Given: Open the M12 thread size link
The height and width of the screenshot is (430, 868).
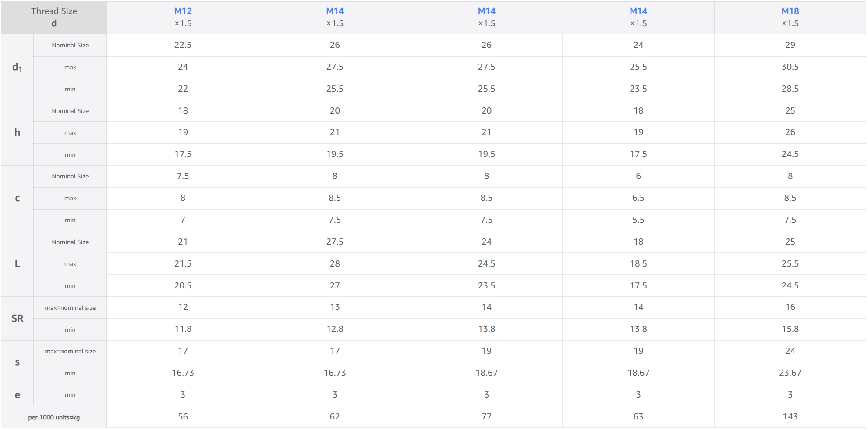Looking at the screenshot, I should click(x=183, y=11).
